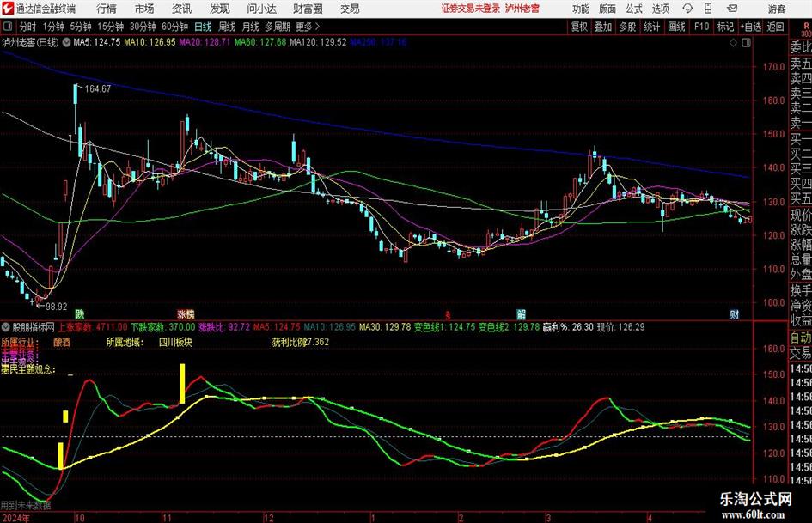Expand the 泸州老窖(日线) indicator dropdown arrow

click(66, 43)
